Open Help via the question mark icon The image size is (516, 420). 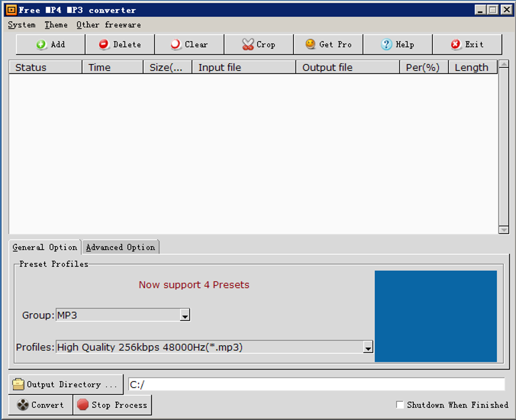click(386, 44)
